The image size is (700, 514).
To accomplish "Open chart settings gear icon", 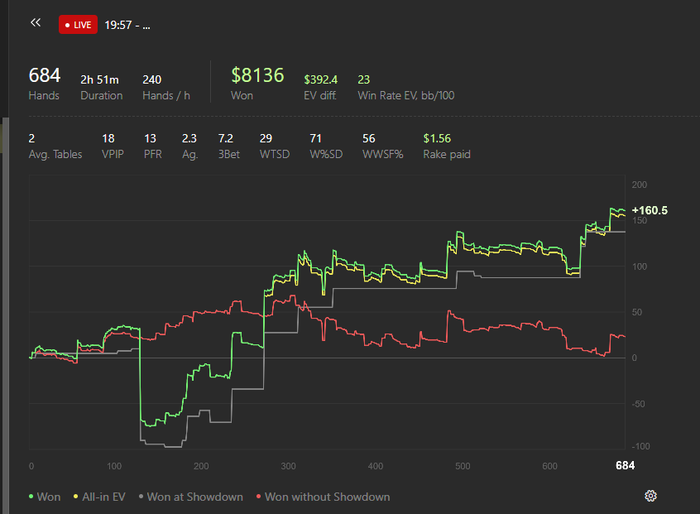I will pyautogui.click(x=650, y=496).
